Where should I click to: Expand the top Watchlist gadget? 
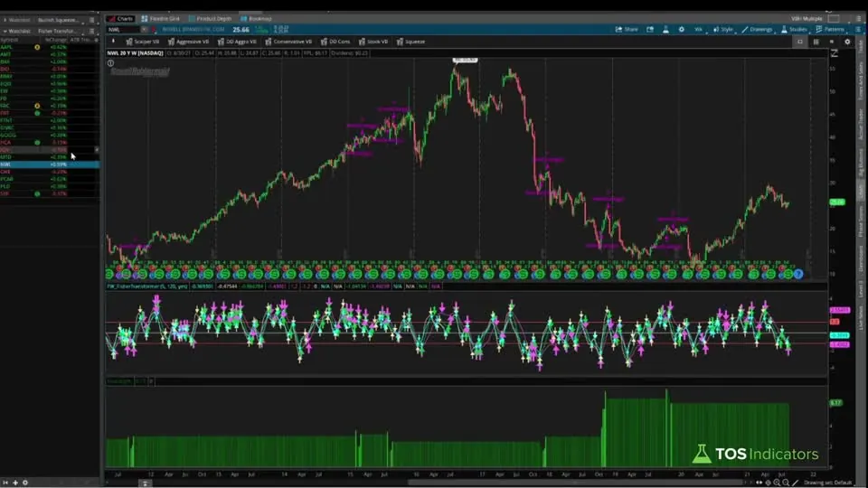click(5, 20)
